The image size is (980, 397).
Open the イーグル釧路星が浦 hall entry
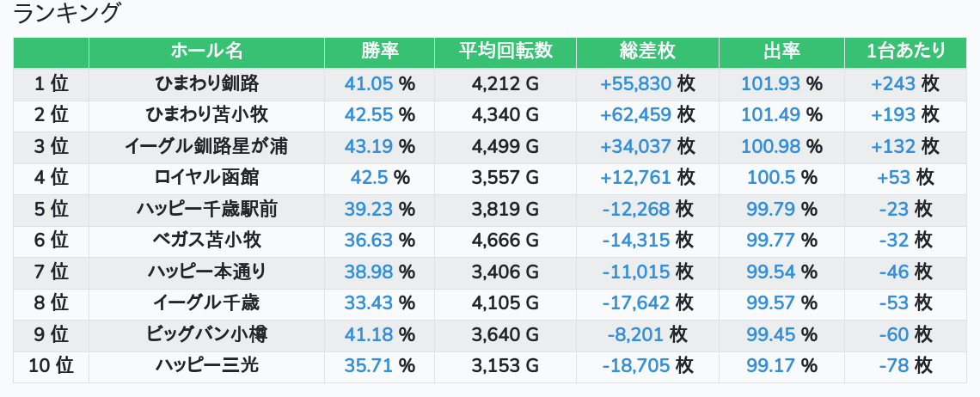point(206,146)
